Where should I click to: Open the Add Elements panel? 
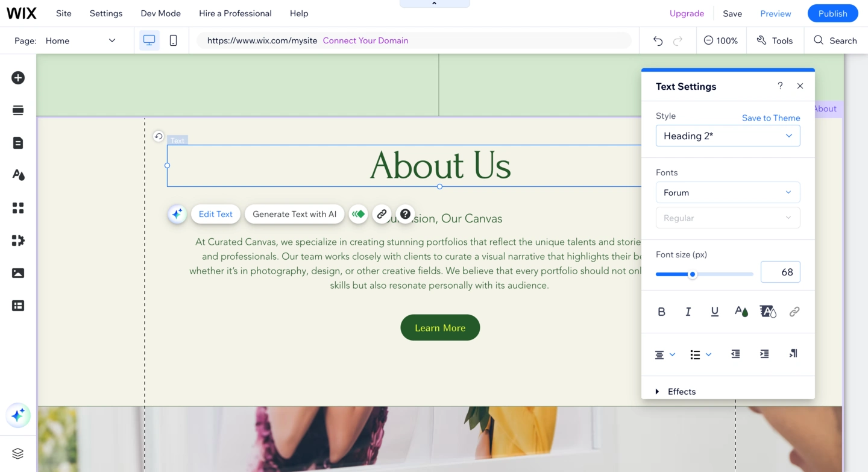[18, 78]
